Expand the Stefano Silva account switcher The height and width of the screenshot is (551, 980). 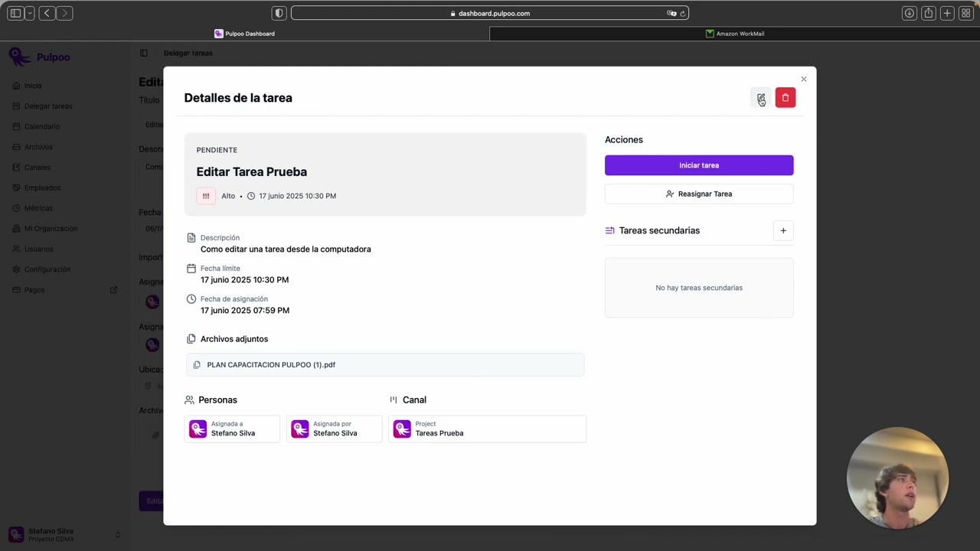pos(65,534)
